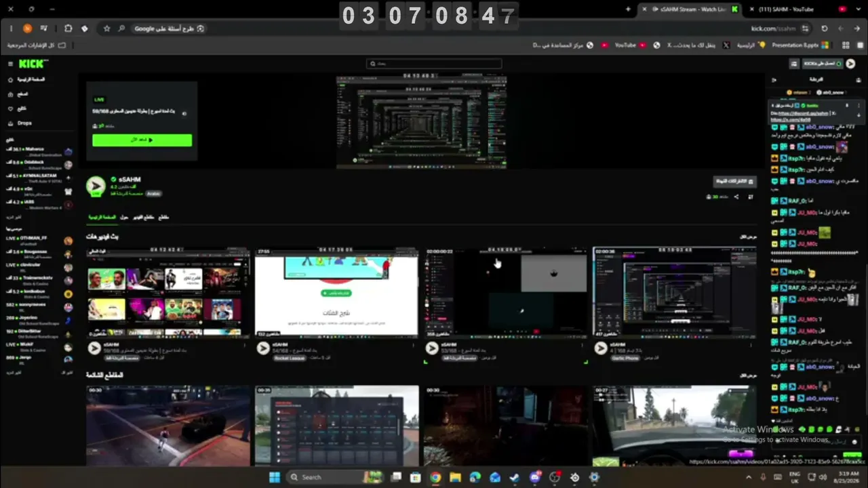Click the gift subscriptions button above the share icon
The width and height of the screenshot is (868, 488).
pos(734,181)
